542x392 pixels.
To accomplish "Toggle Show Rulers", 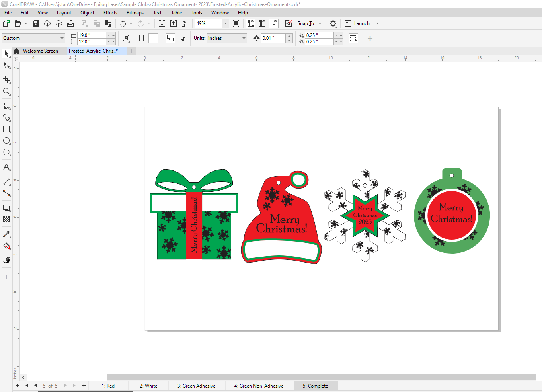I will [x=251, y=23].
